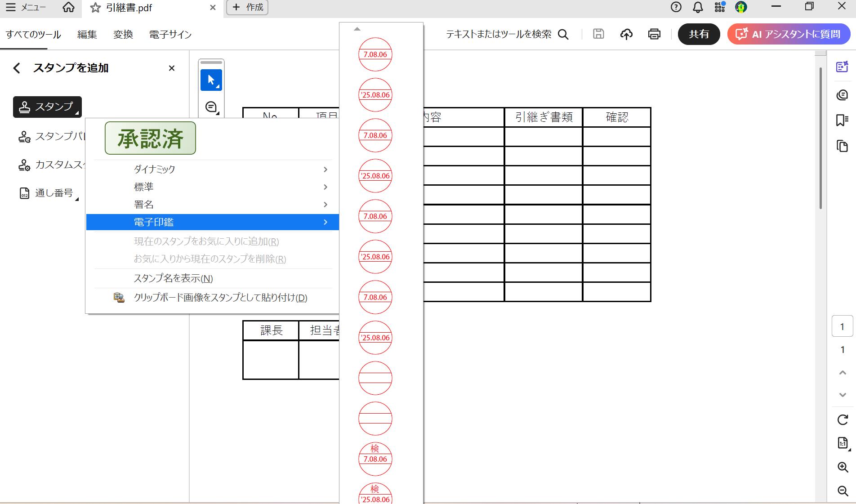
Task: Switch to the 引継書.pdf tab
Action: (129, 8)
